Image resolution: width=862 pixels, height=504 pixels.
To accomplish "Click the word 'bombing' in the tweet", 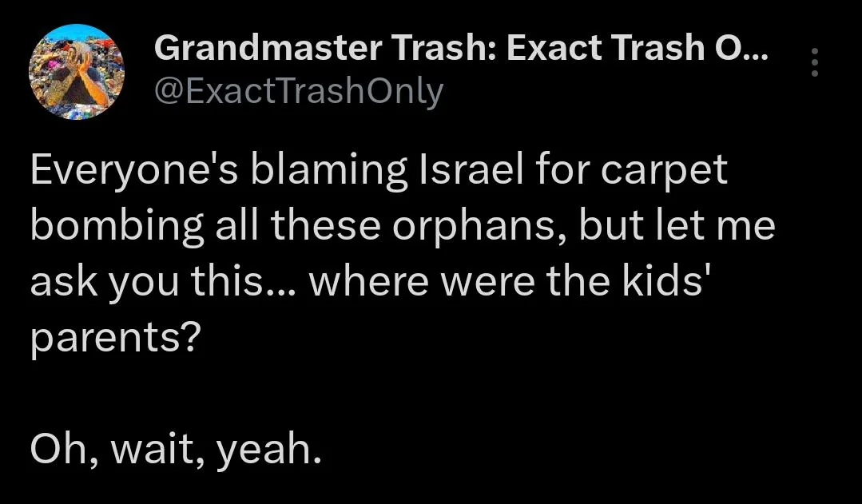I will (117, 226).
